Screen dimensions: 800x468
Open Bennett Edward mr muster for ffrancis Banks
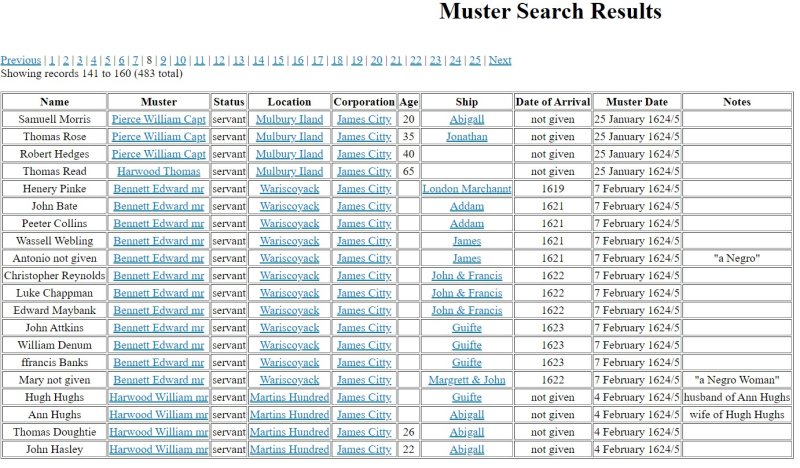click(x=159, y=362)
